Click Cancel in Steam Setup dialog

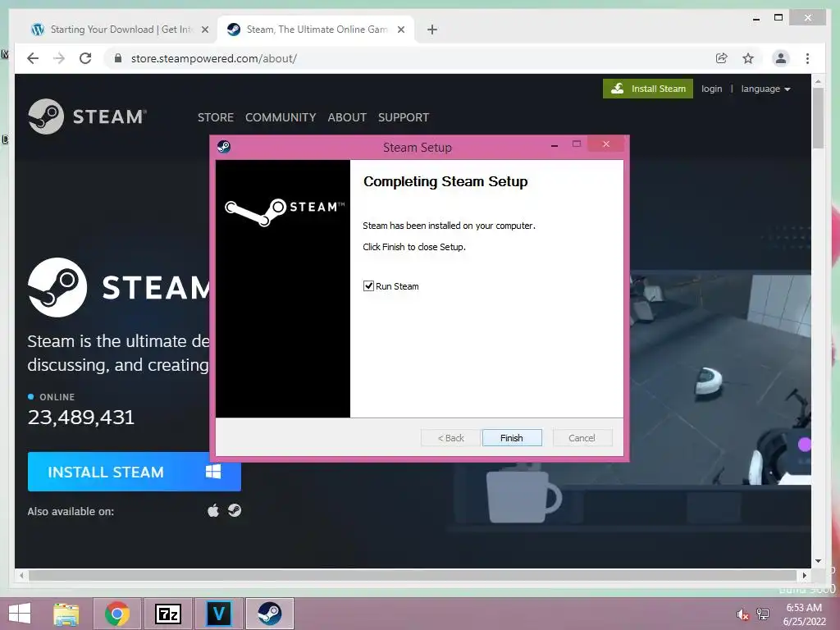pos(582,438)
